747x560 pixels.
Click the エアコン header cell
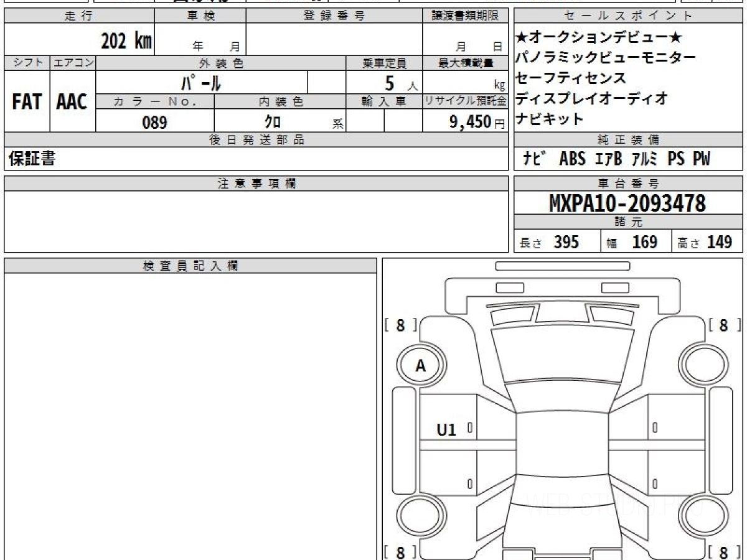(73, 63)
